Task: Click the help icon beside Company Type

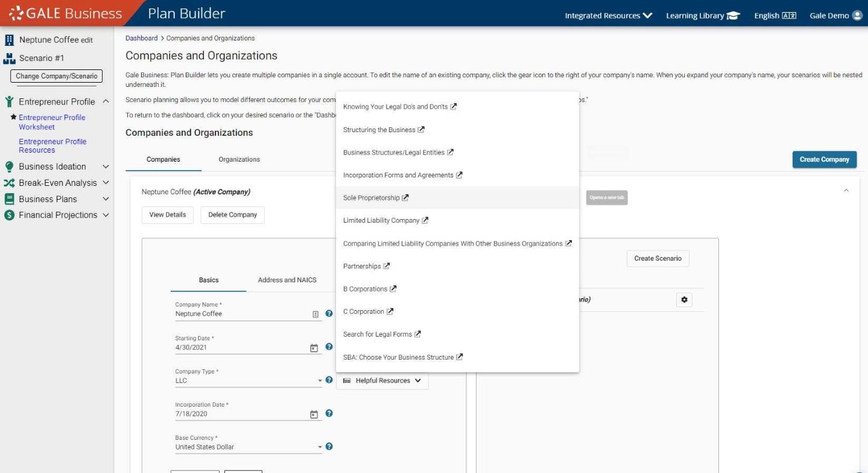Action: (x=329, y=380)
